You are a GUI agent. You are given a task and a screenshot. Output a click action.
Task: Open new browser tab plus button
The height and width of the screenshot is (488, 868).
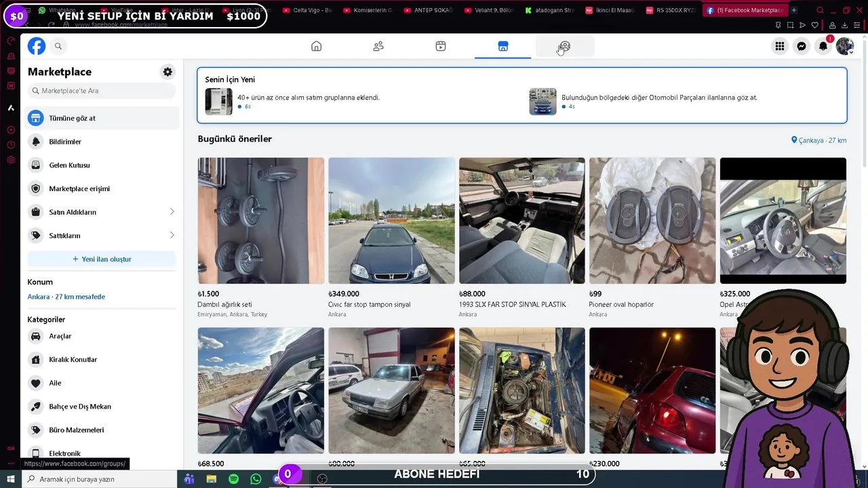coord(794,10)
